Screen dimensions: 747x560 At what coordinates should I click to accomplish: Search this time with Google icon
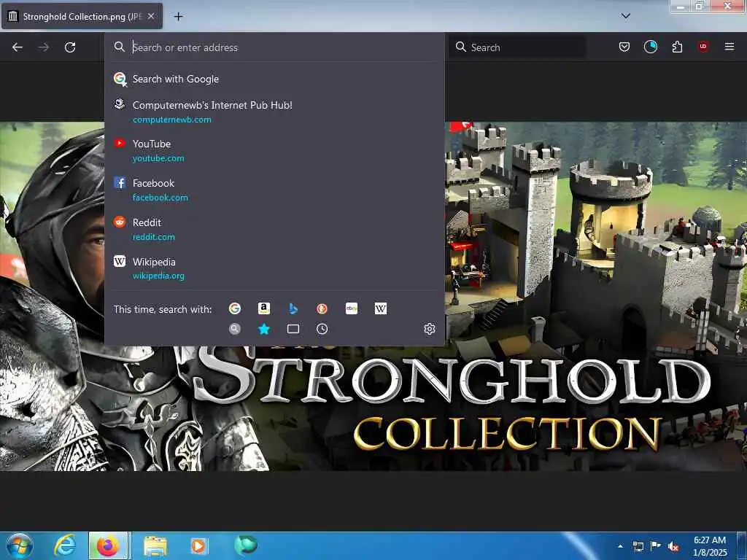(234, 308)
